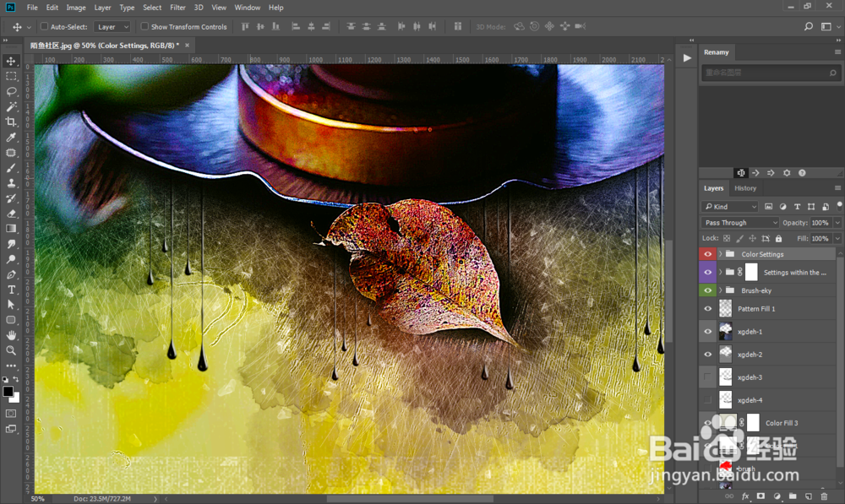845x504 pixels.
Task: Show the xgdeh-3 layer
Action: click(707, 377)
